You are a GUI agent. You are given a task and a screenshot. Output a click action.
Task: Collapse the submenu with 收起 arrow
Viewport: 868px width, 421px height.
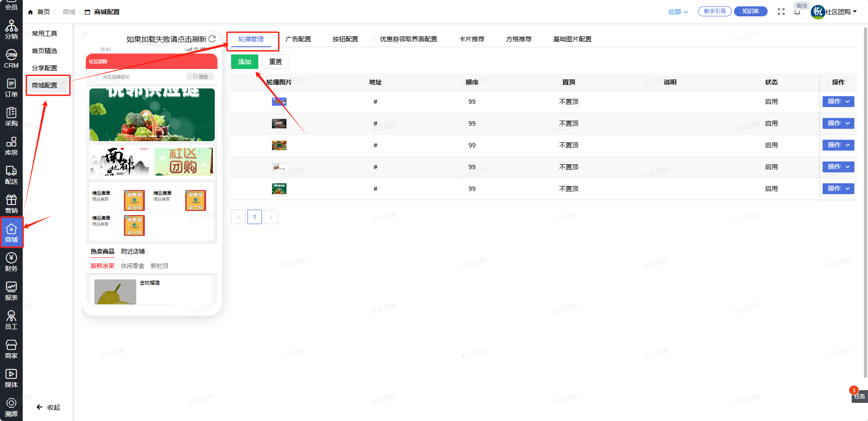pyautogui.click(x=48, y=407)
